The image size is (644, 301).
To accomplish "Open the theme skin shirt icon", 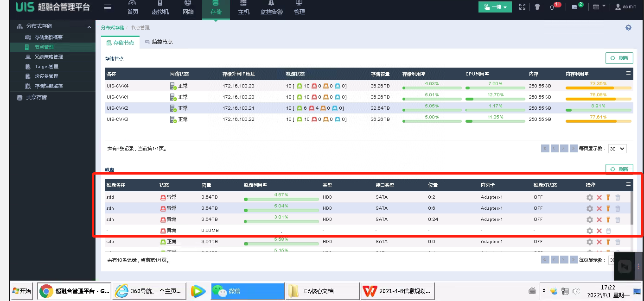I will coord(537,7).
